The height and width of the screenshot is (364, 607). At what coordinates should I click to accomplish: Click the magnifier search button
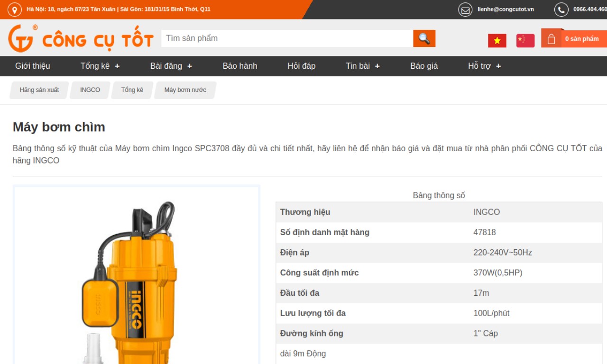[x=424, y=38]
